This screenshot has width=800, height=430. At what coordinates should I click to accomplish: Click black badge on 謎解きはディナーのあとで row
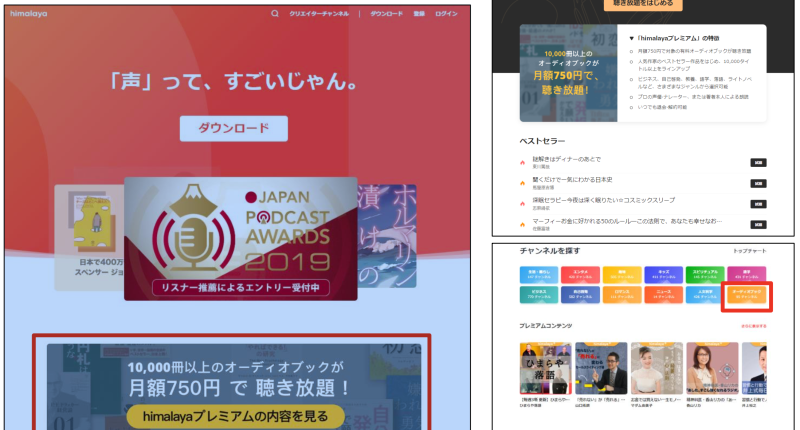[x=758, y=163]
